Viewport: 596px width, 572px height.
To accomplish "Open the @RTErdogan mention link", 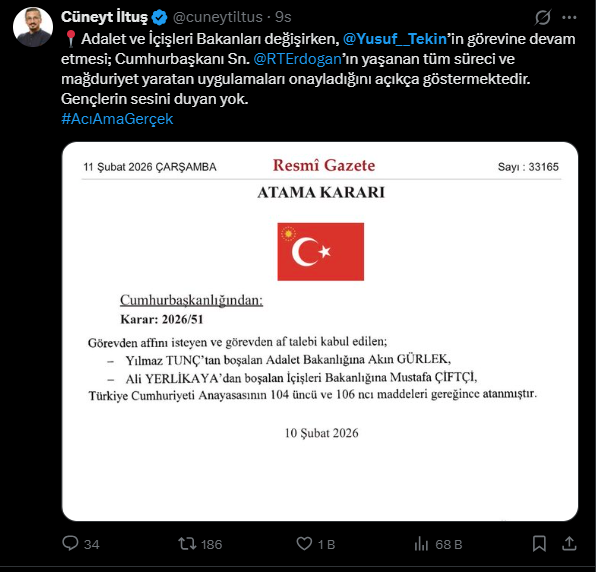I will (297, 59).
